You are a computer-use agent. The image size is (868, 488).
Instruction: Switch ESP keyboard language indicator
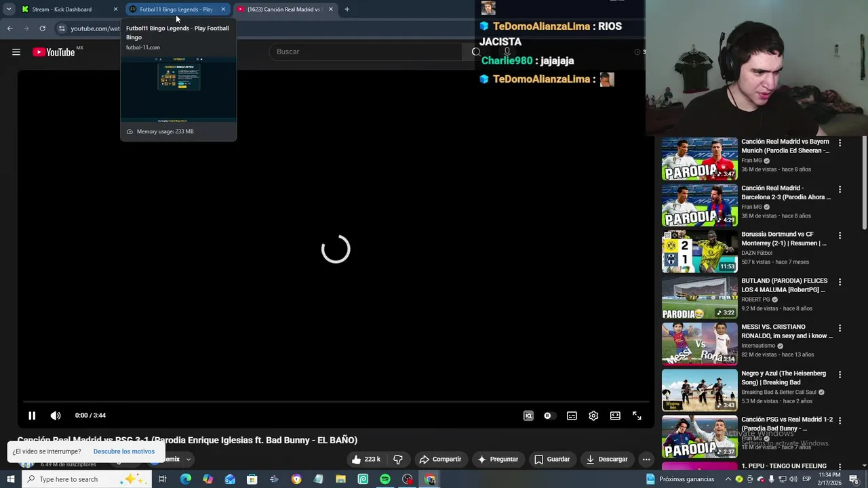click(806, 479)
